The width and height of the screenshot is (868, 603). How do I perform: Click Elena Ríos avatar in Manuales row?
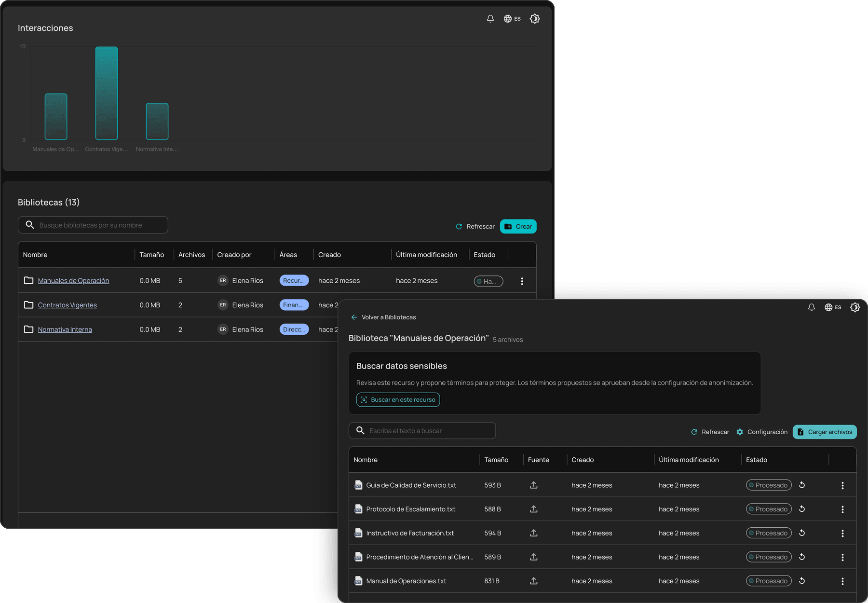pyautogui.click(x=223, y=281)
